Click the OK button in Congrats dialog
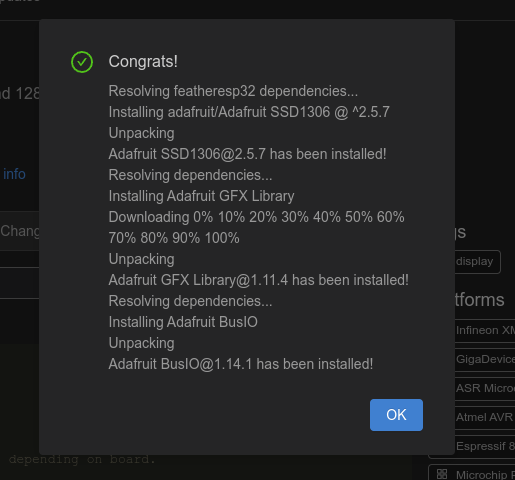The image size is (515, 480). tap(396, 415)
